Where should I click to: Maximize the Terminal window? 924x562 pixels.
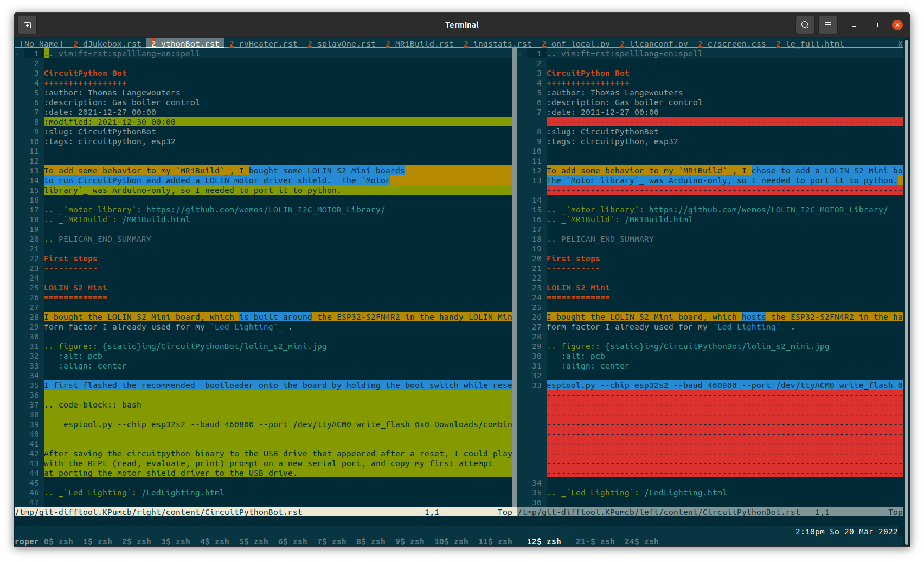[876, 25]
